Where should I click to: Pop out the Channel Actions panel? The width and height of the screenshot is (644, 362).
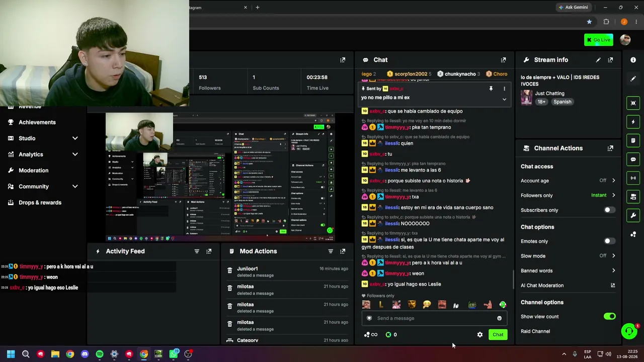[x=610, y=148]
